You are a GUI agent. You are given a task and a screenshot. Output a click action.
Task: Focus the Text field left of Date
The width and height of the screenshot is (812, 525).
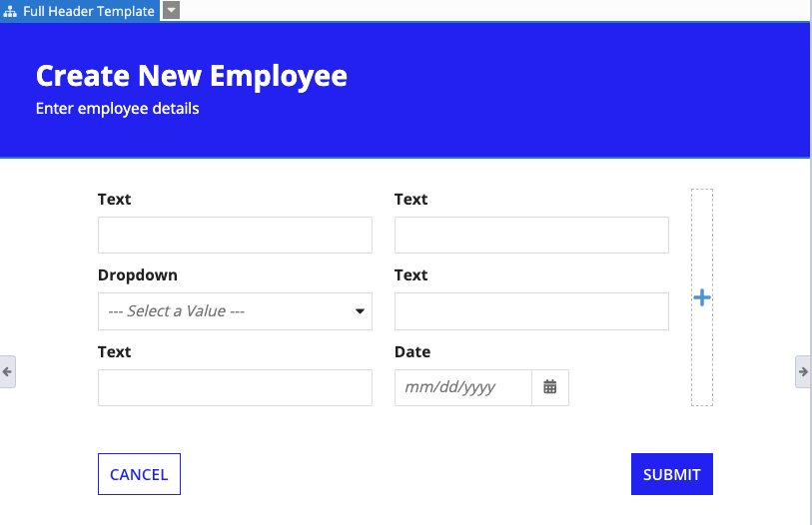click(x=235, y=387)
